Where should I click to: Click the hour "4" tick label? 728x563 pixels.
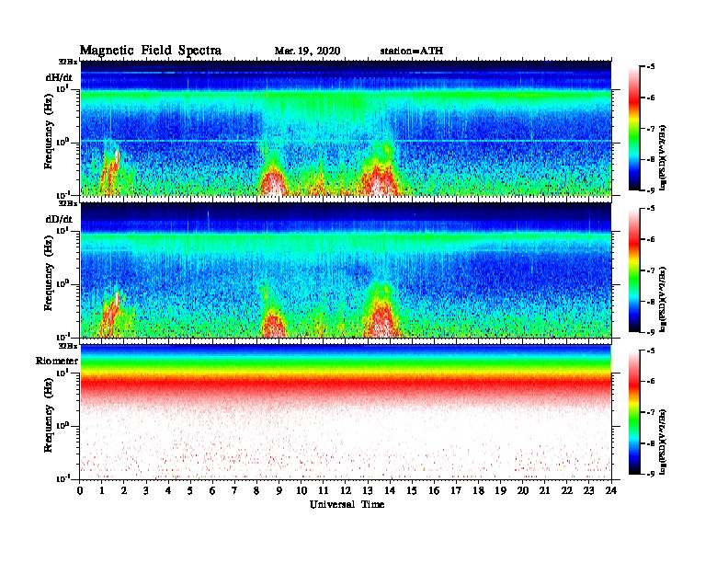click(x=168, y=491)
